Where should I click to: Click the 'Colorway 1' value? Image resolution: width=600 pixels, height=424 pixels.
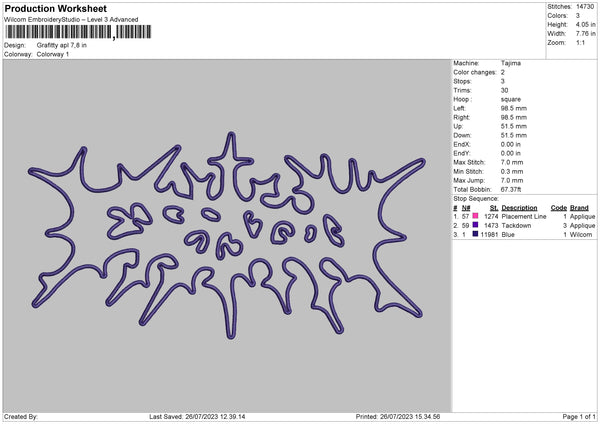pyautogui.click(x=53, y=54)
